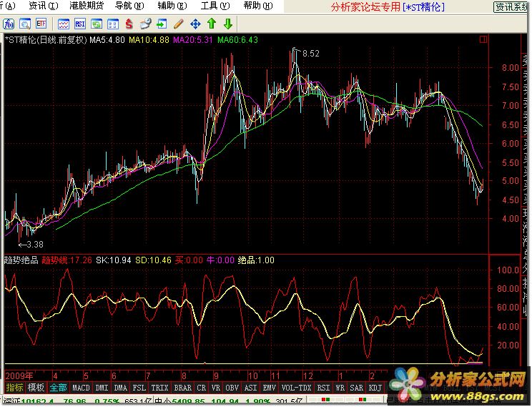Open the ETF toolbar icon
Screen dimensions: 532x407
pos(41,24)
